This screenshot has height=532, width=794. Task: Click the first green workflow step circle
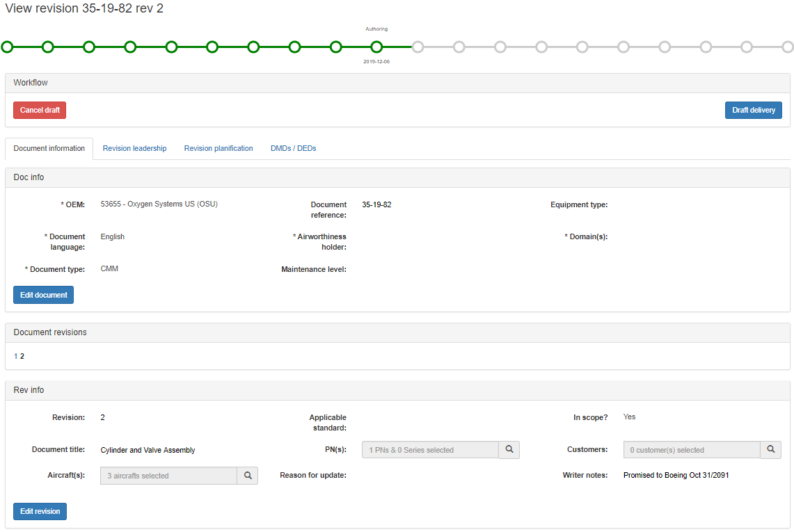point(7,47)
